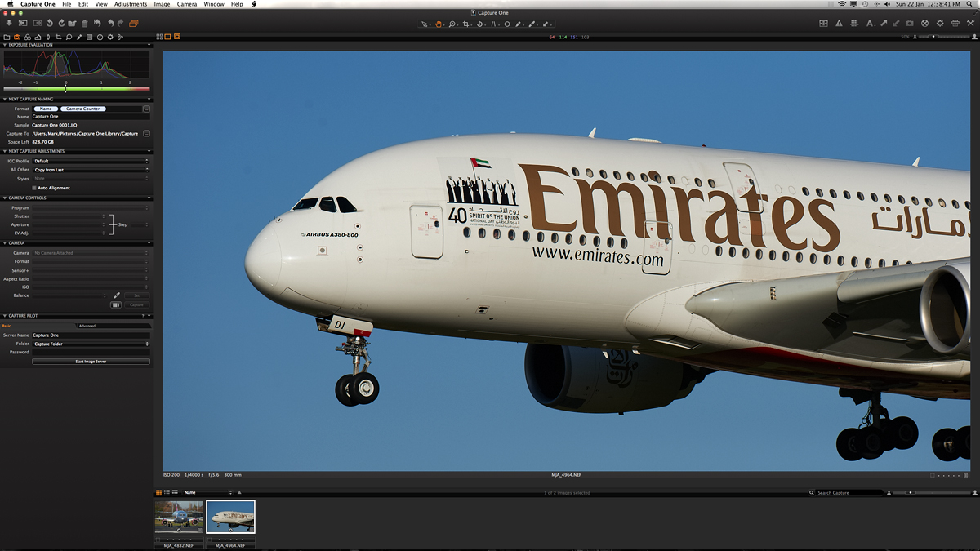Click the white balance eyedropper in Camera panel
The height and width of the screenshot is (551, 980).
(117, 295)
